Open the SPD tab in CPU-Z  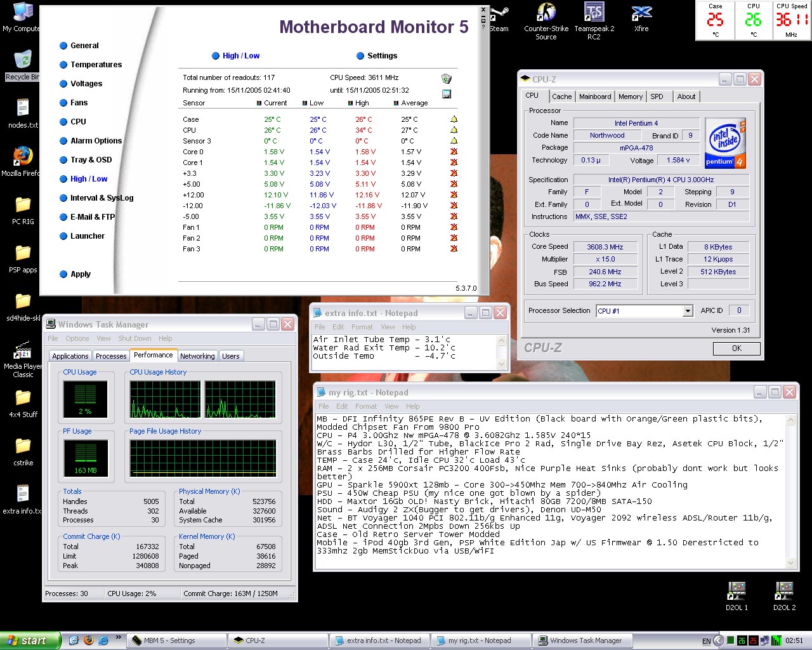[657, 96]
